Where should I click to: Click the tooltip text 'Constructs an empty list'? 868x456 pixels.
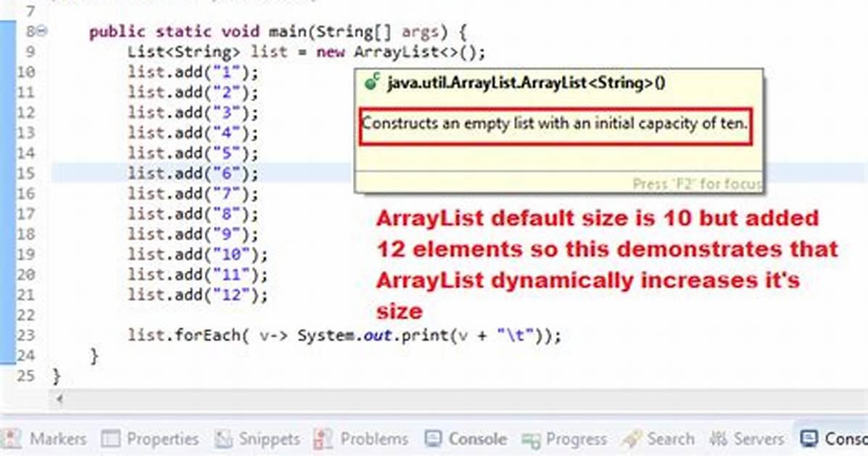446,123
